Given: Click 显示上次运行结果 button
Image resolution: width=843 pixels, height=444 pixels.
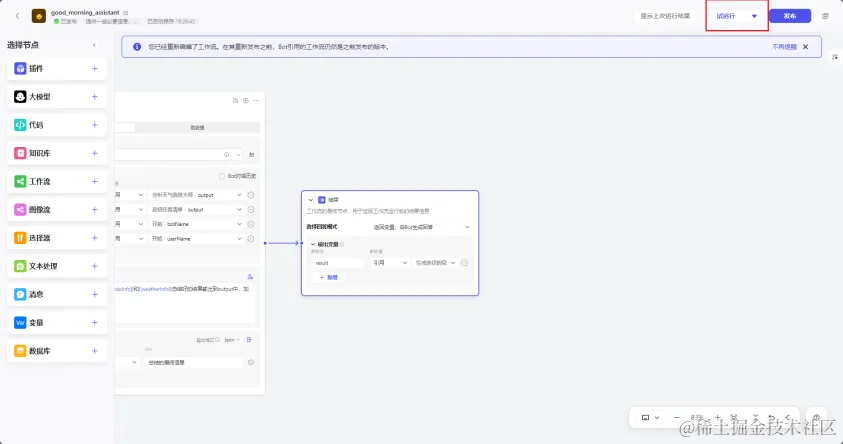Looking at the screenshot, I should (665, 16).
